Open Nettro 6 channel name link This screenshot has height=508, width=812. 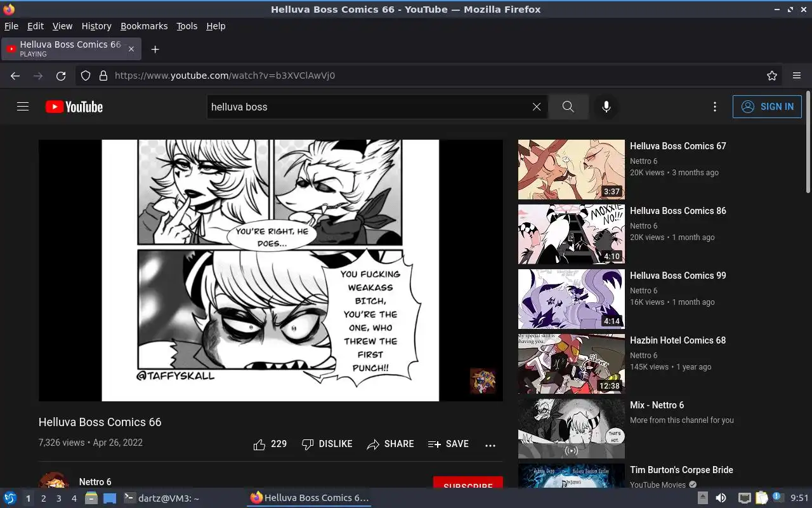pos(95,482)
